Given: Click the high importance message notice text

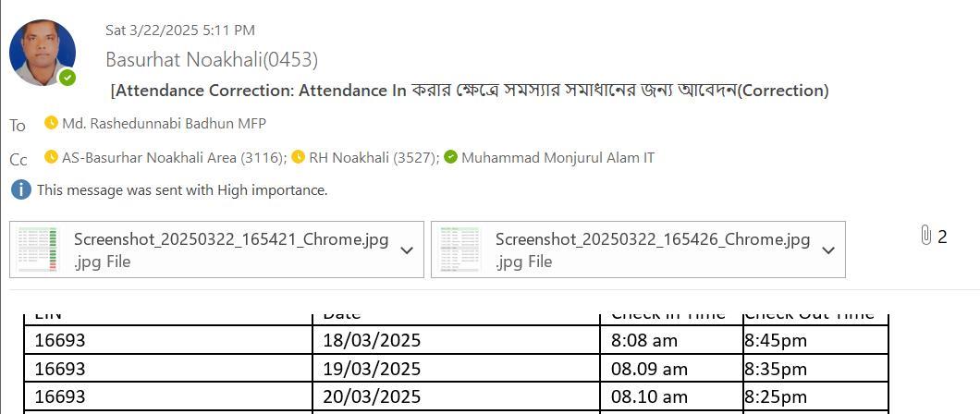Looking at the screenshot, I should [182, 189].
